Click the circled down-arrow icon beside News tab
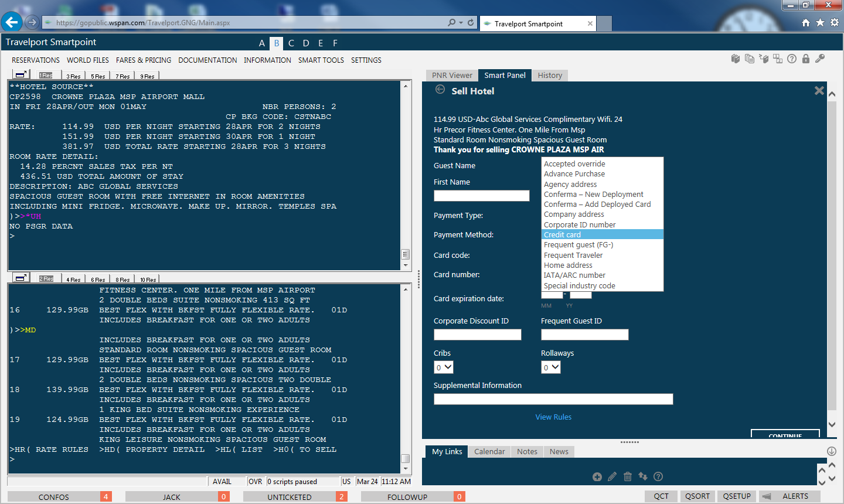 pyautogui.click(x=832, y=451)
